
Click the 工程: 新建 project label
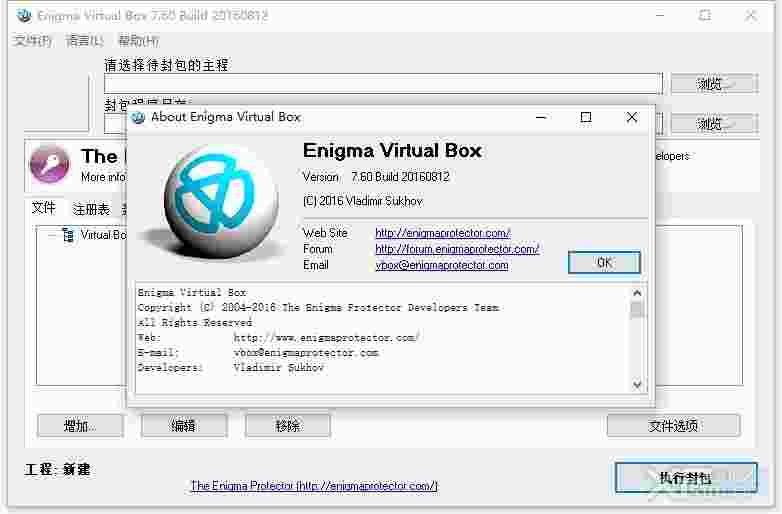point(57,469)
